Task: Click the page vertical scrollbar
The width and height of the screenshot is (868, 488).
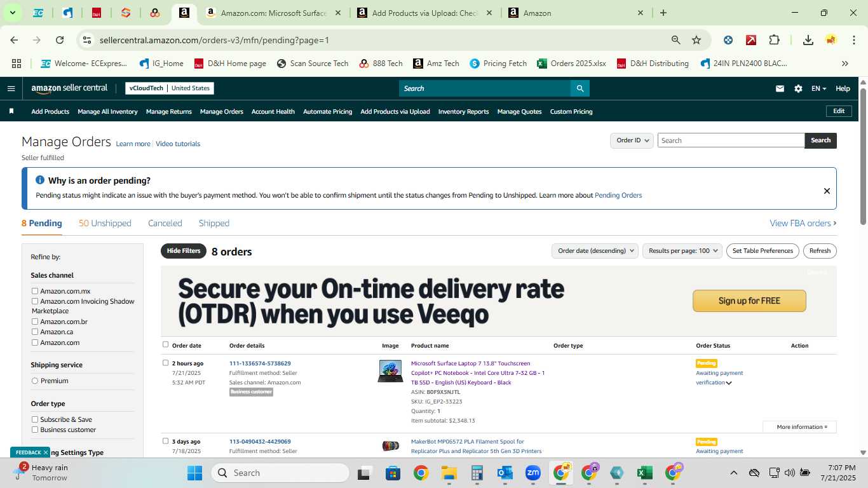Action: tap(864, 156)
